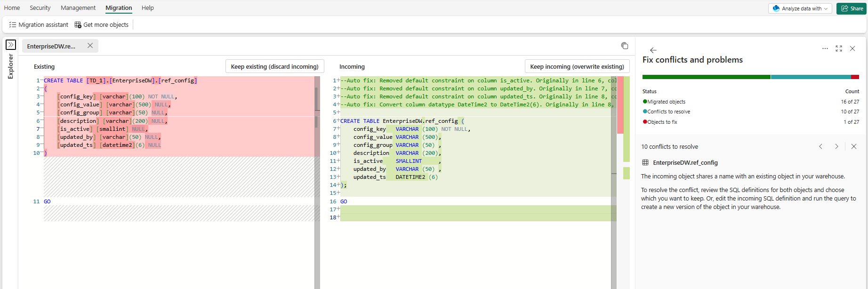Click the [is_active] [smallint] line in Existing
Image resolution: width=868 pixels, height=289 pixels.
pyautogui.click(x=103, y=129)
